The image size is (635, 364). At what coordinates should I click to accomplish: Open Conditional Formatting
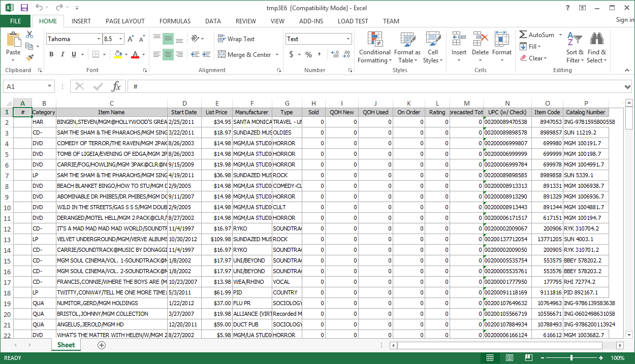coord(374,47)
